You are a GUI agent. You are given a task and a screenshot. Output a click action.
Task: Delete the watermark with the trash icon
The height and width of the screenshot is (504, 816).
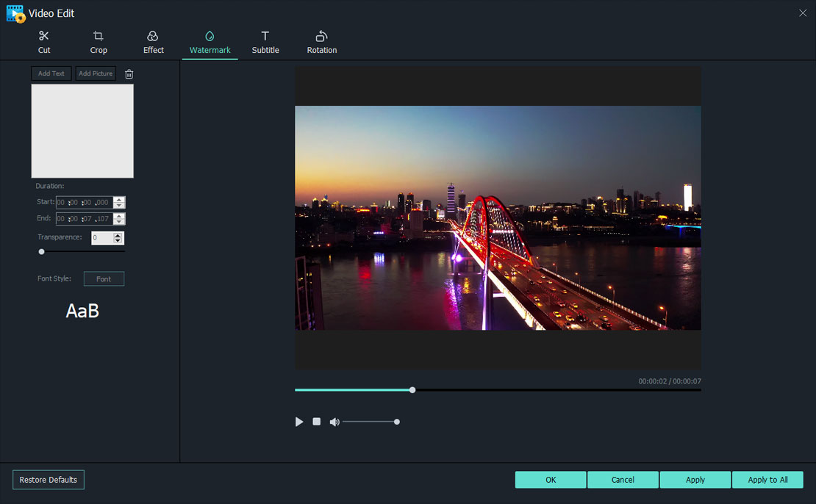129,73
